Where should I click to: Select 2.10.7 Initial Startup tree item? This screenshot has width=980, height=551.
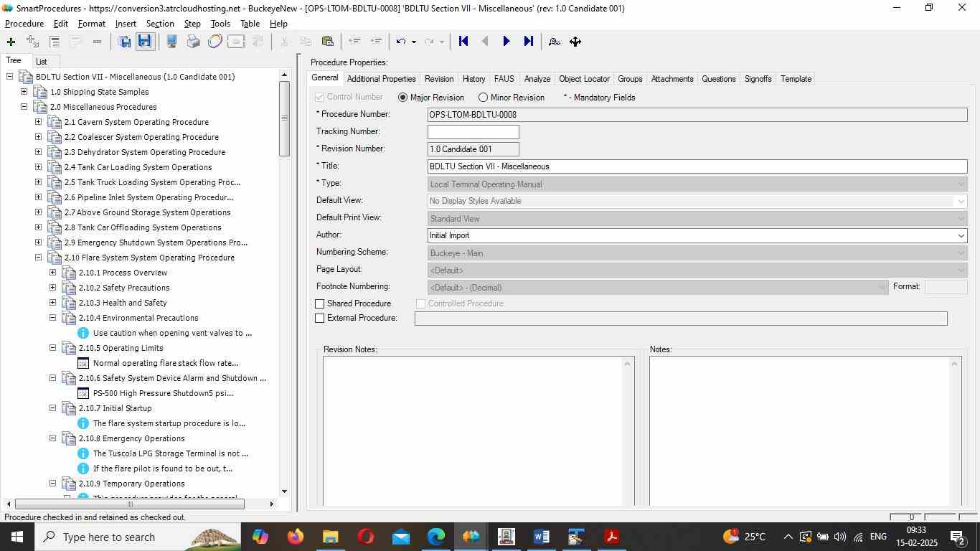coord(116,408)
